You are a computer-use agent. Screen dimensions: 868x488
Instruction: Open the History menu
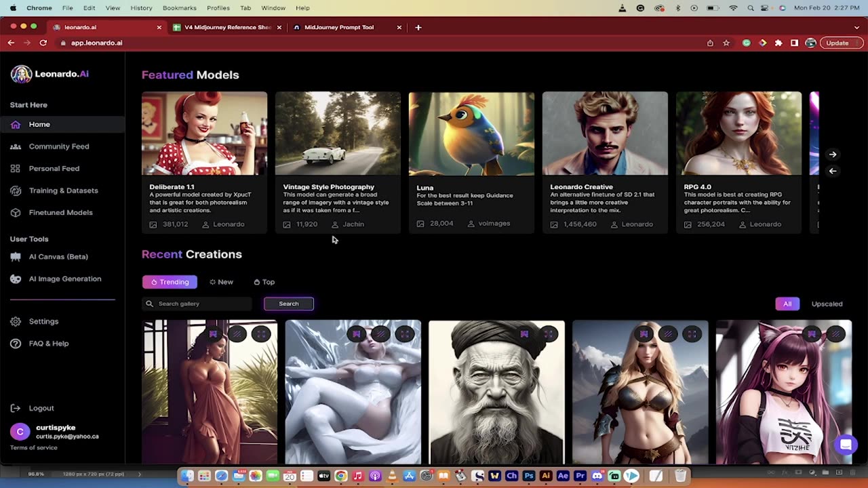click(x=141, y=7)
